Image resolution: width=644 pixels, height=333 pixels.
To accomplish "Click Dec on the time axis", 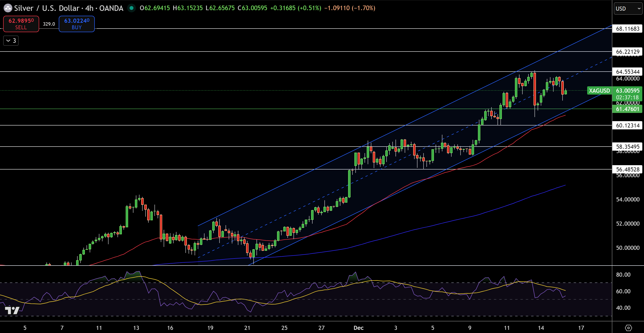I will click(x=359, y=327).
